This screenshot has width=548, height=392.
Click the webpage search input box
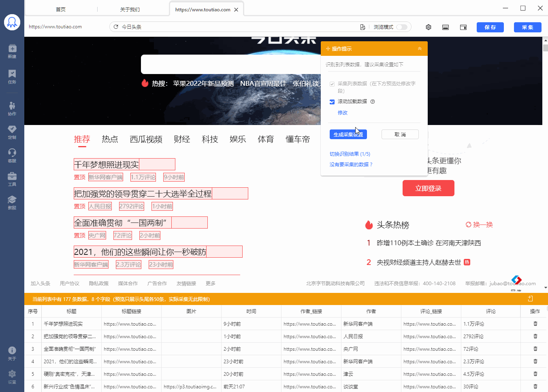pos(231,64)
